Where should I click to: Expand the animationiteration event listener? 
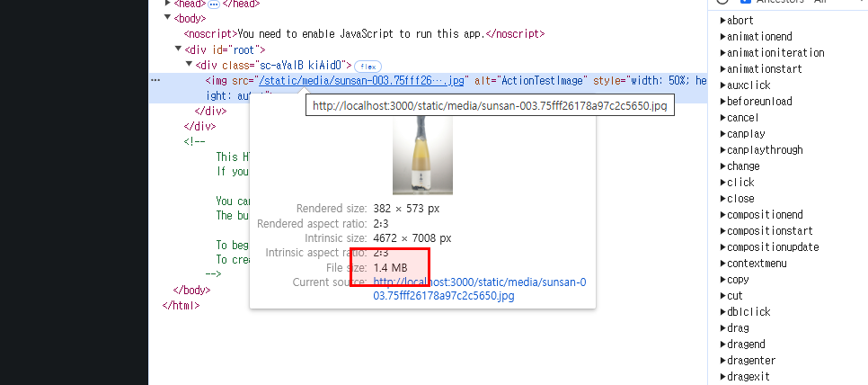coord(723,53)
